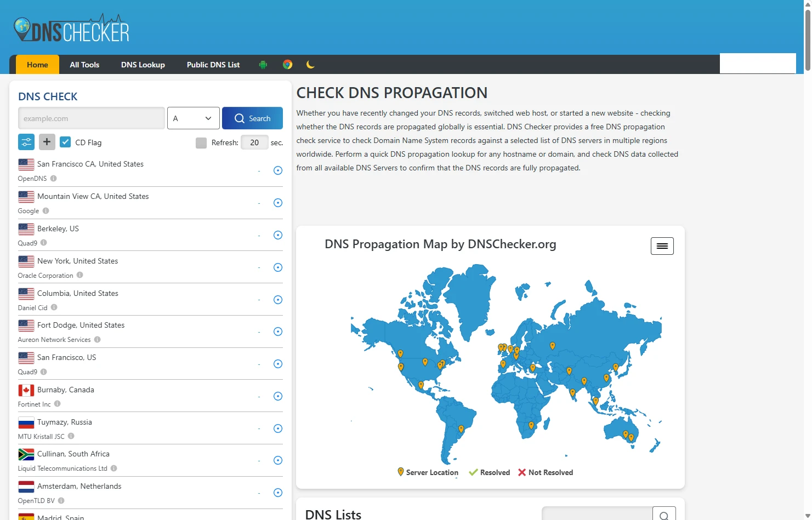Toggle dark mode with the moon icon

[310, 64]
